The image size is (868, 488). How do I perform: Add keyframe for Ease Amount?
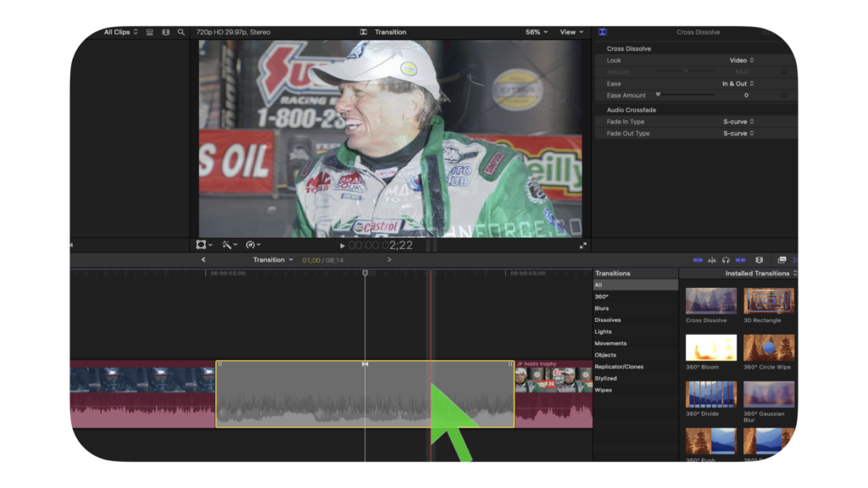point(784,95)
